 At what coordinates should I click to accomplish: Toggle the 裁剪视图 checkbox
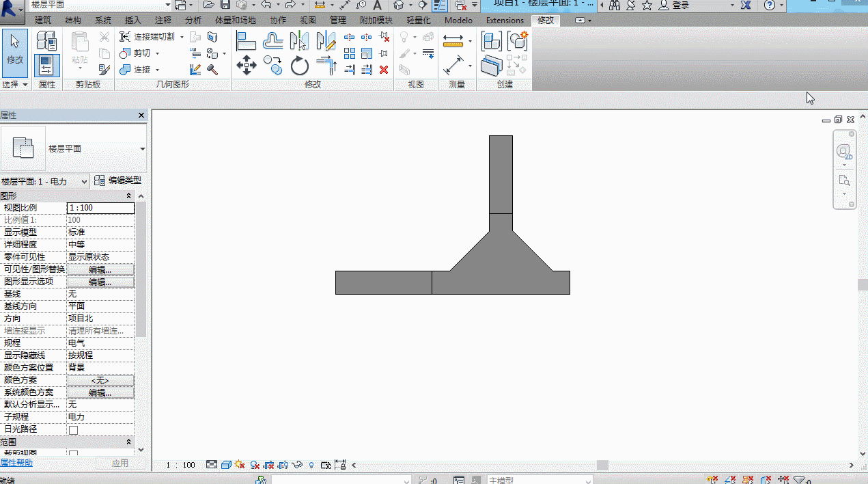(x=74, y=454)
